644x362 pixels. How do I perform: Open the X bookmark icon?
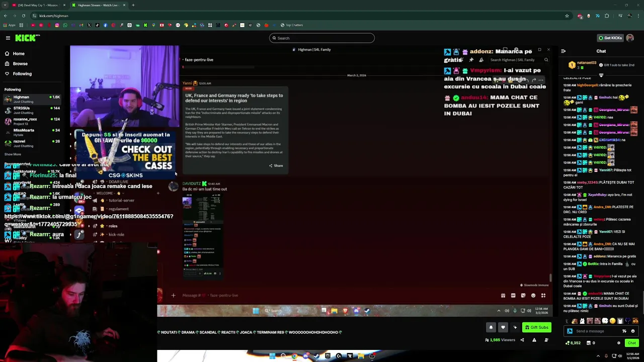click(89, 25)
